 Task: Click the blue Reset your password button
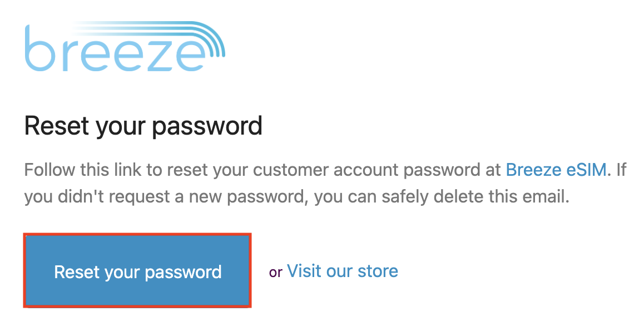[x=137, y=271]
